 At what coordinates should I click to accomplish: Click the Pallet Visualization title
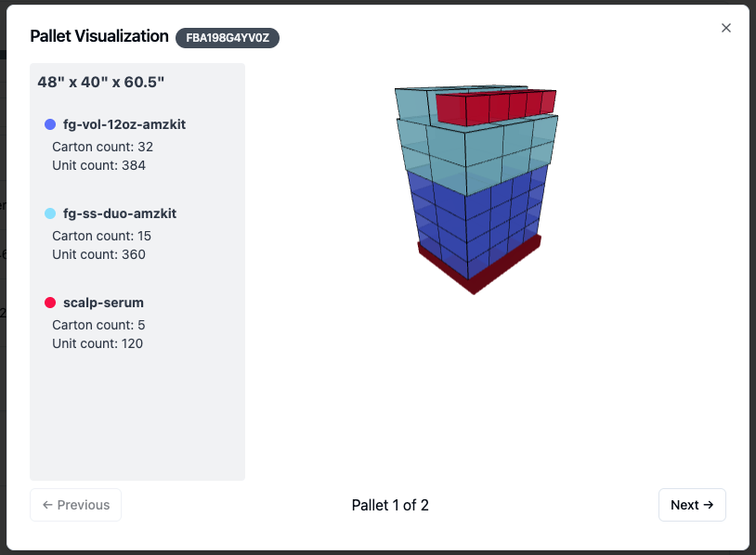tap(99, 36)
